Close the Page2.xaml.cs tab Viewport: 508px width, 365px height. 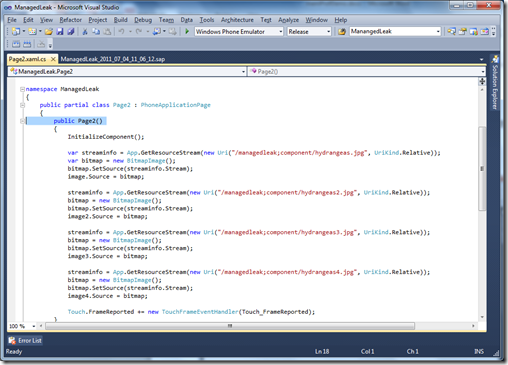point(53,59)
